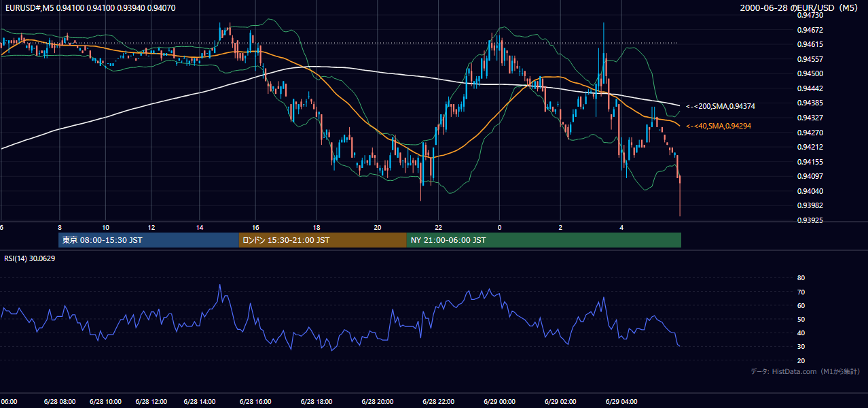Click hour label 16 under the price chart
Viewport: 868px width, 408px height.
click(255, 227)
